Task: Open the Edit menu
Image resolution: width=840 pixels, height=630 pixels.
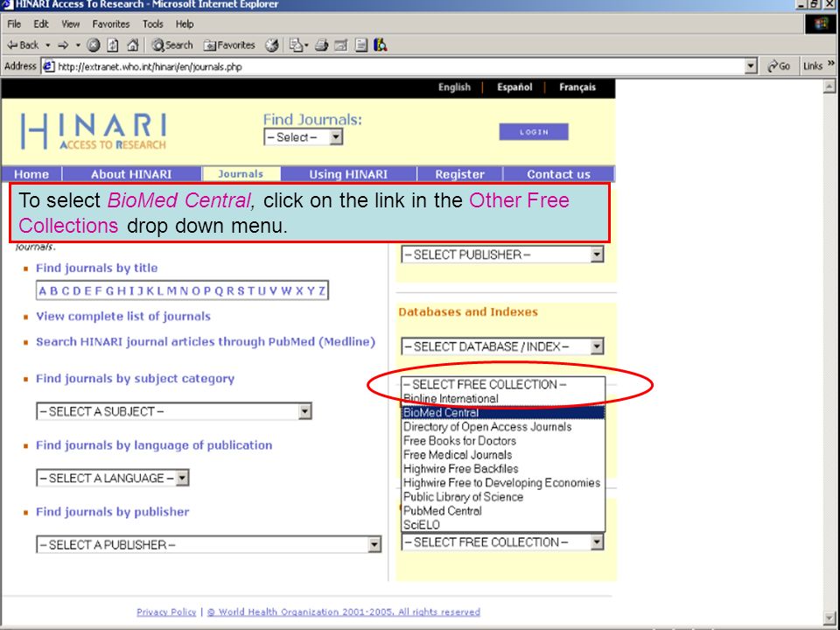Action: tap(41, 24)
